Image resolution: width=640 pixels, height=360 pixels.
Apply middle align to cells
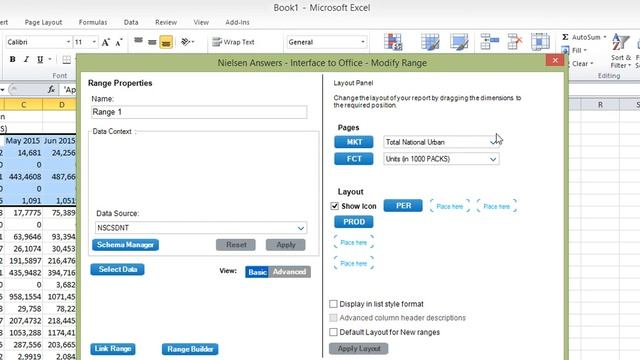pos(152,42)
